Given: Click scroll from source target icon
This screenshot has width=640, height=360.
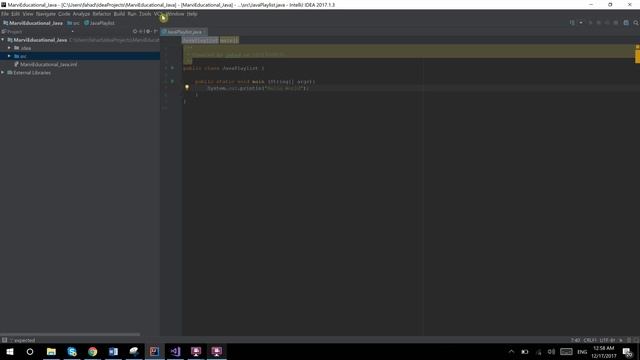Looking at the screenshot, I should pyautogui.click(x=135, y=31).
